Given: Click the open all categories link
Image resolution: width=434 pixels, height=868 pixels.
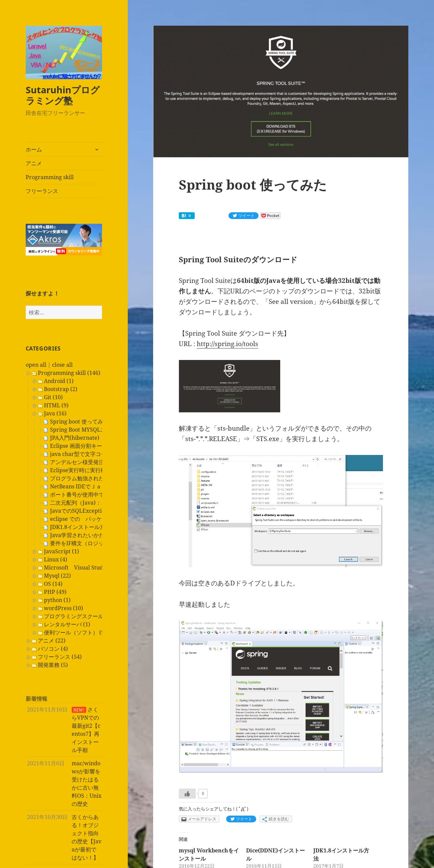Looking at the screenshot, I should click(36, 365).
